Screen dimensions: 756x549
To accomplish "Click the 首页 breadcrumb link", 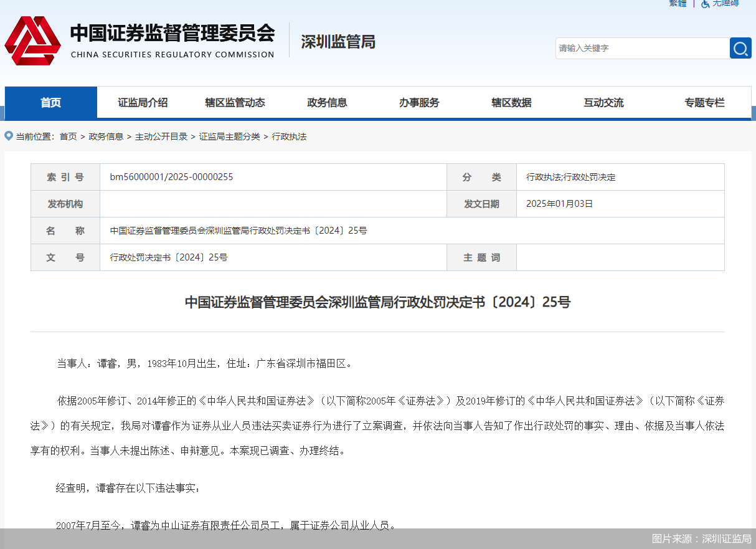I will (68, 136).
